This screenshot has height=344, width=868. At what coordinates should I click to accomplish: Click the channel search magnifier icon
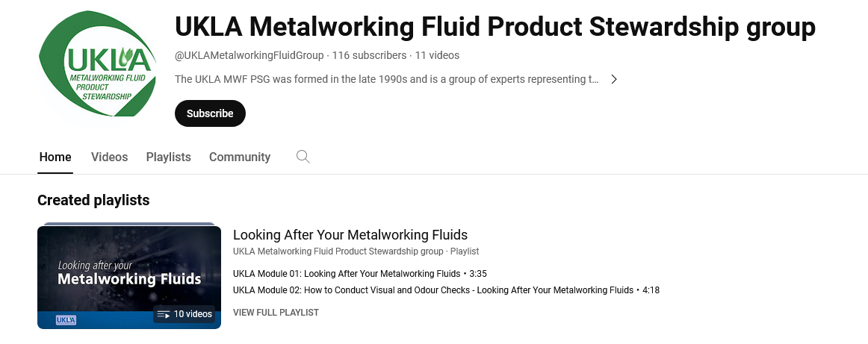303,157
